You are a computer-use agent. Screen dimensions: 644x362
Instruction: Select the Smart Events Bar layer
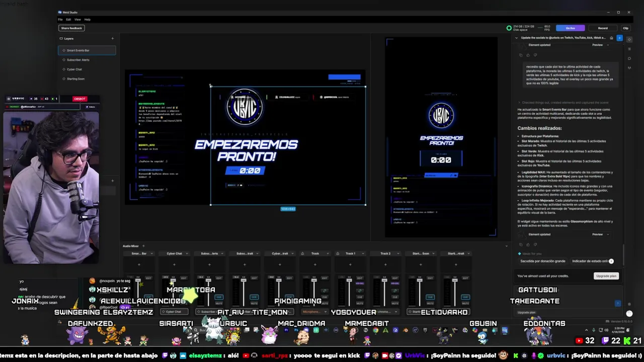(87, 50)
